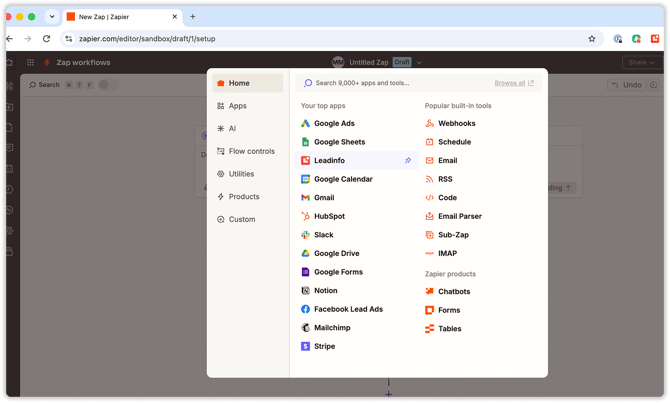Open a new browser tab
This screenshot has width=670, height=403.
pyautogui.click(x=193, y=17)
